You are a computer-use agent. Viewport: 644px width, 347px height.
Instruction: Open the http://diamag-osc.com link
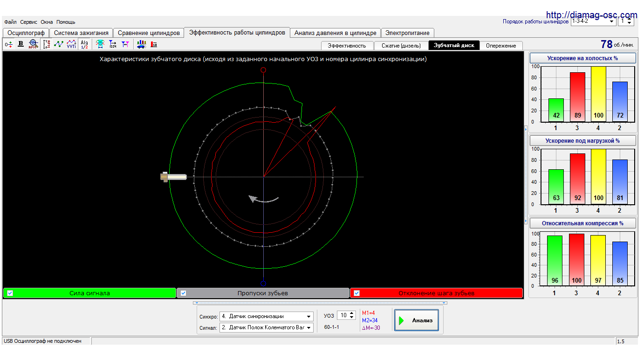(591, 15)
